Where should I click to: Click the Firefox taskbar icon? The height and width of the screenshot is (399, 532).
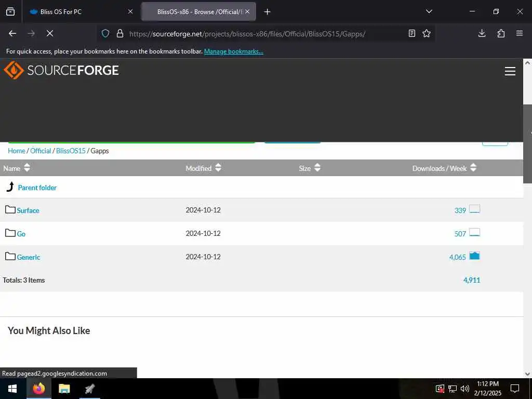(x=38, y=389)
